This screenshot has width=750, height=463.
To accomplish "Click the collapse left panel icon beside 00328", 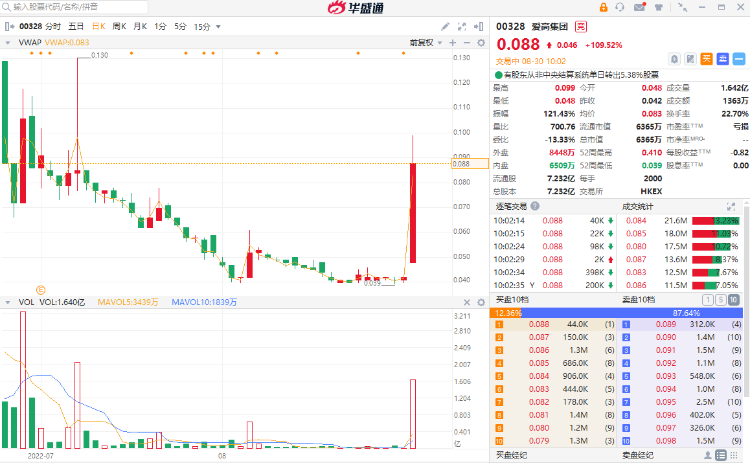I will [x=9, y=26].
